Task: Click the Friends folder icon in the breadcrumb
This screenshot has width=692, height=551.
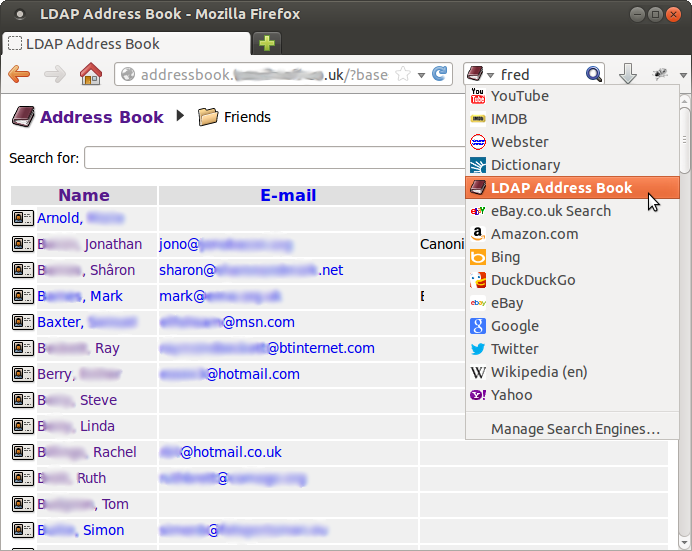Action: (208, 116)
